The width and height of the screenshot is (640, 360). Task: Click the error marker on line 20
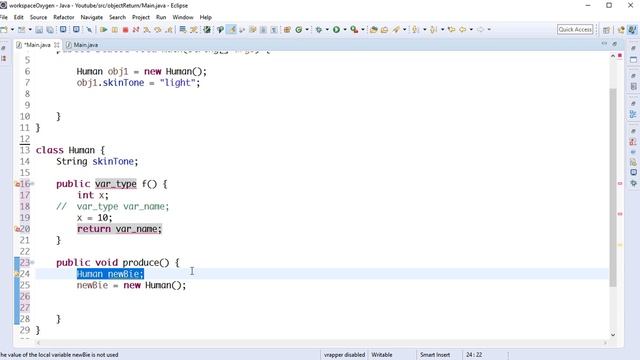[x=17, y=229]
